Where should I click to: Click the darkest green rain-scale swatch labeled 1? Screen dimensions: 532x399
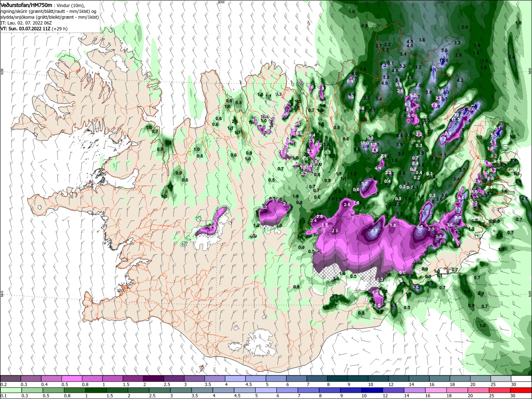tap(96, 390)
